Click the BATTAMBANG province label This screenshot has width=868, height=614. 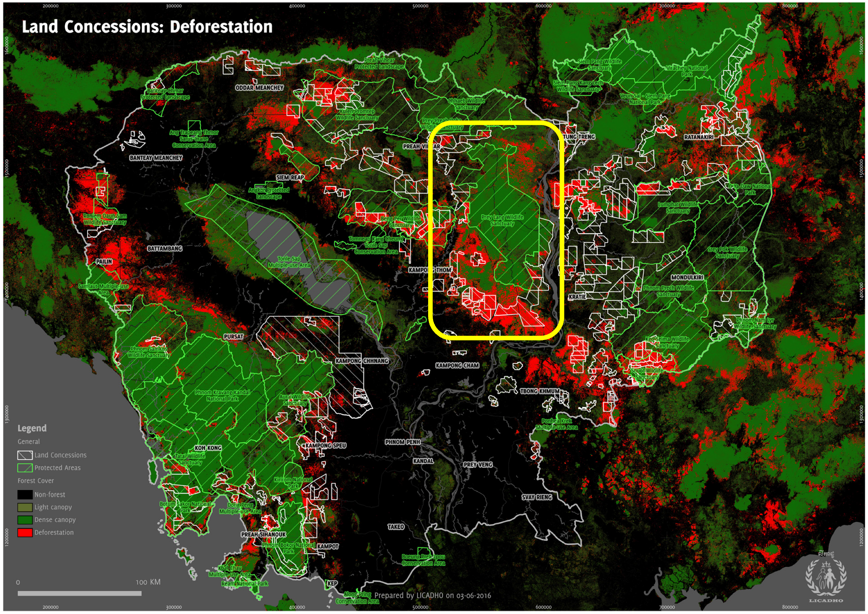pyautogui.click(x=165, y=249)
